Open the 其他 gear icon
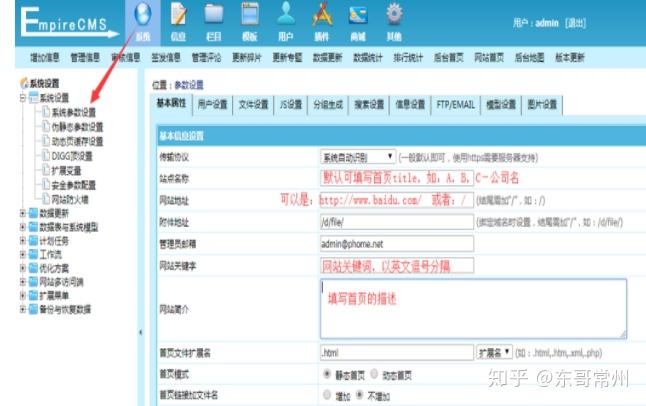 394,14
